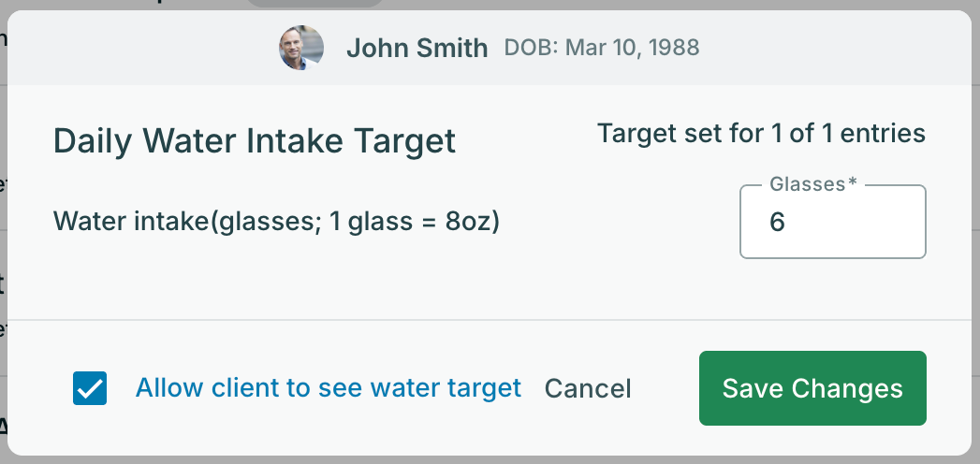
Task: Click the Glasses* floating field label
Action: click(812, 184)
